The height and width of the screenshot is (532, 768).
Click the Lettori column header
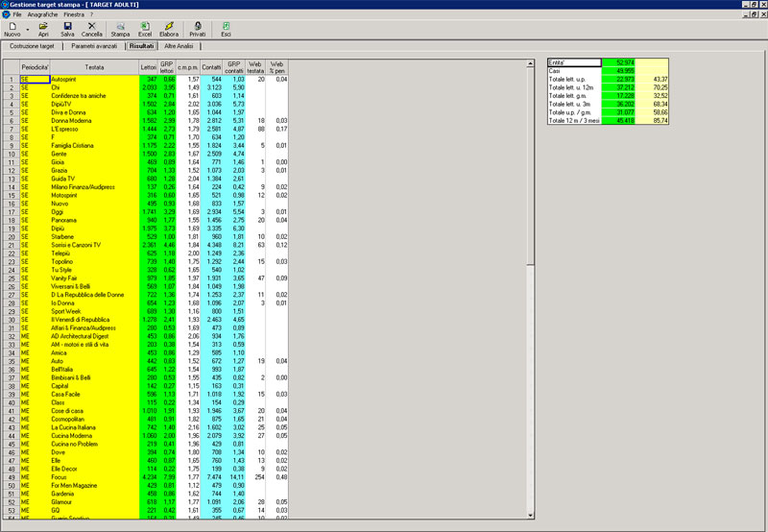(148, 67)
